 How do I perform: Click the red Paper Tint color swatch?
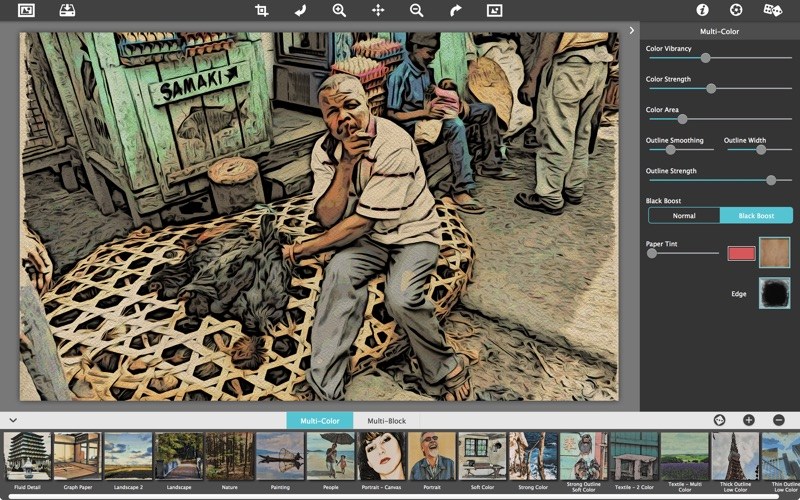click(740, 253)
